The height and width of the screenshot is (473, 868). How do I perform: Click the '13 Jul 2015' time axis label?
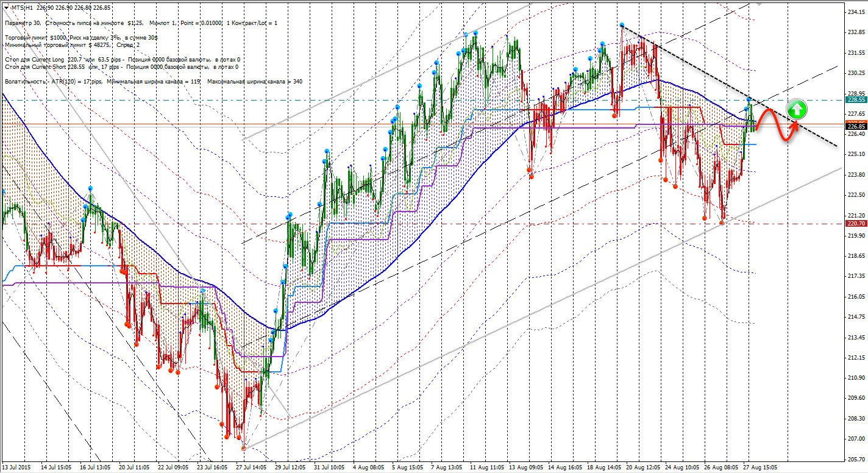coord(16,467)
